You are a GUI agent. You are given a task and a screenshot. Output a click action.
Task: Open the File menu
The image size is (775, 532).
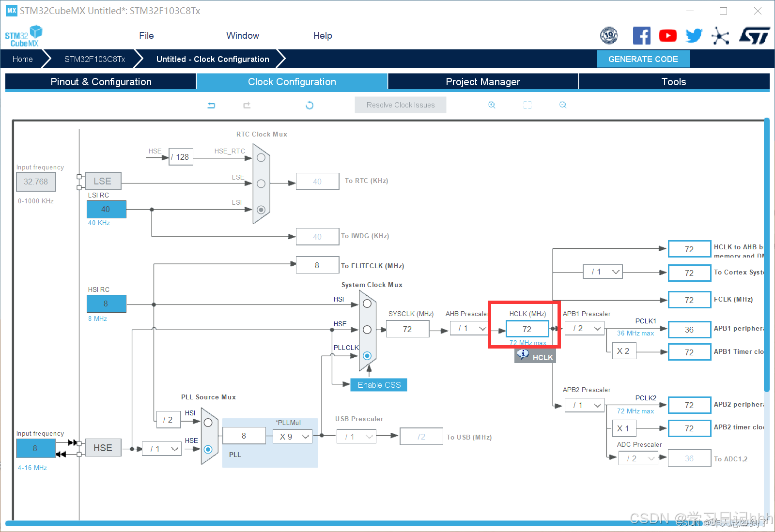[x=146, y=36]
